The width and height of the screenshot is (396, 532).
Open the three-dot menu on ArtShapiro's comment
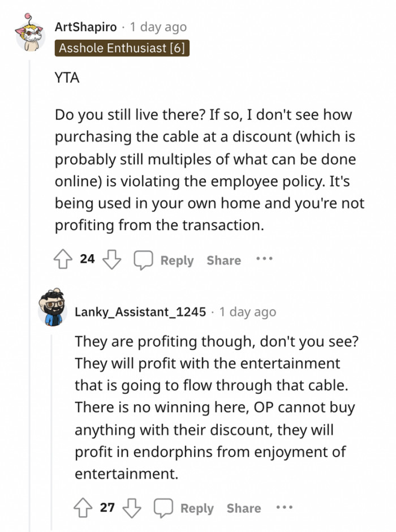click(265, 259)
